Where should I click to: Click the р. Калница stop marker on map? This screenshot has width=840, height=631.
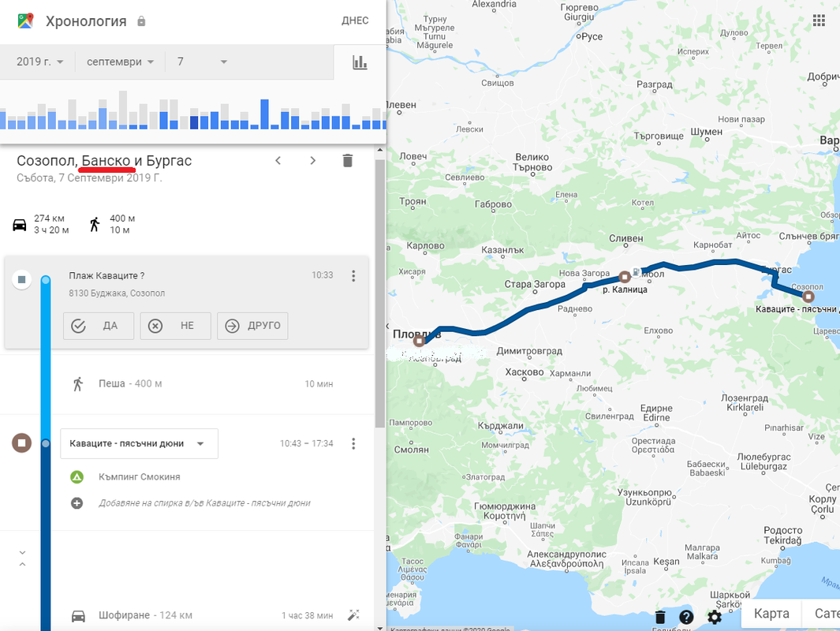624,277
